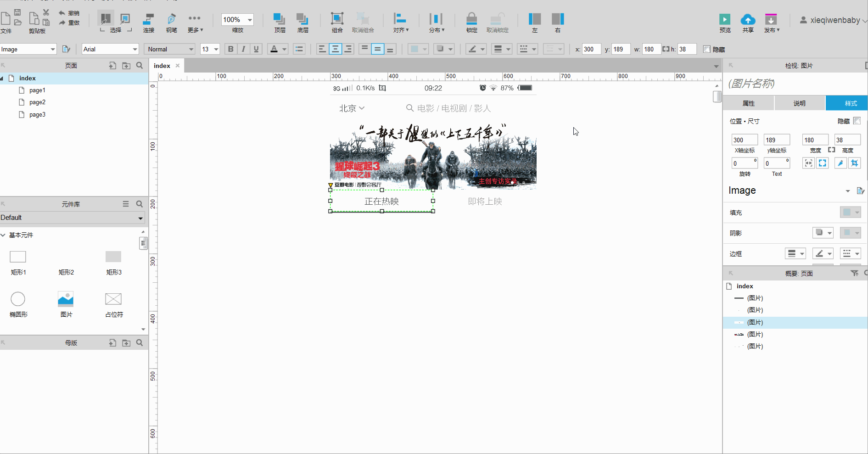Open the 阴影 shadow color swatch
This screenshot has width=868, height=454.
(850, 233)
